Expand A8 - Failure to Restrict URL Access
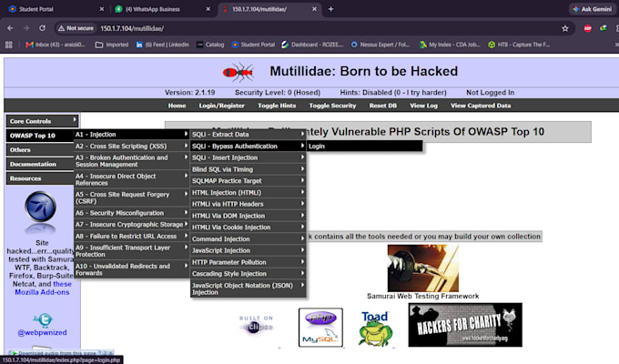Screen dimensions: 619x364 tap(131, 236)
